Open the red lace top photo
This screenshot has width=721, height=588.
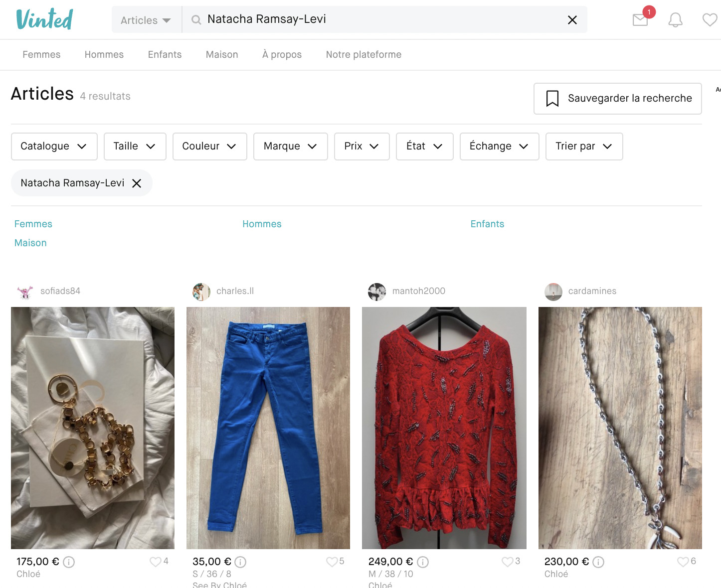pos(444,428)
